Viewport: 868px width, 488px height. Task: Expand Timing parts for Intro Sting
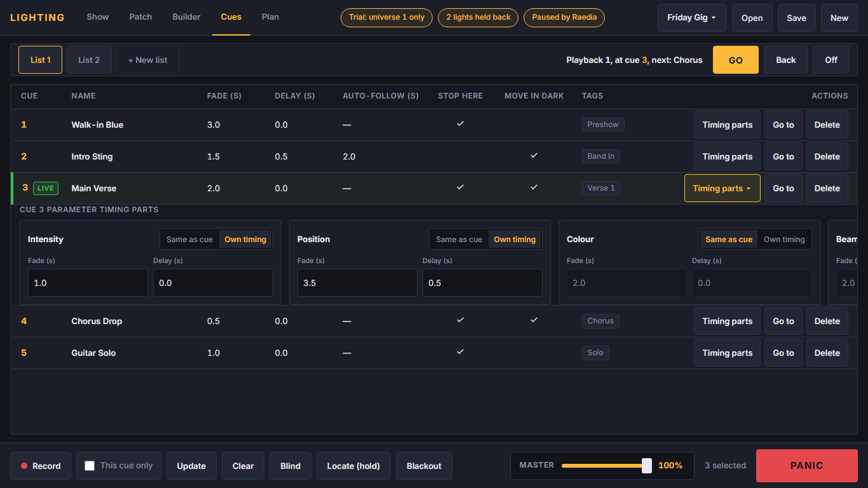coord(727,156)
